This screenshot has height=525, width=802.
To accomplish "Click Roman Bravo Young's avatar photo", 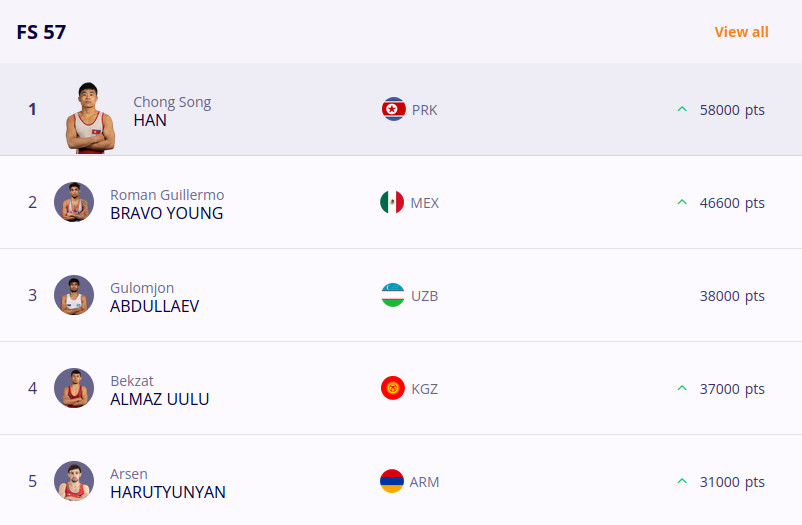I will (74, 202).
